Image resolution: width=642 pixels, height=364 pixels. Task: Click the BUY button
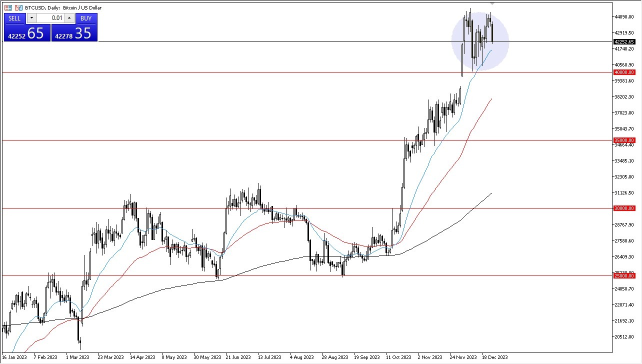86,18
